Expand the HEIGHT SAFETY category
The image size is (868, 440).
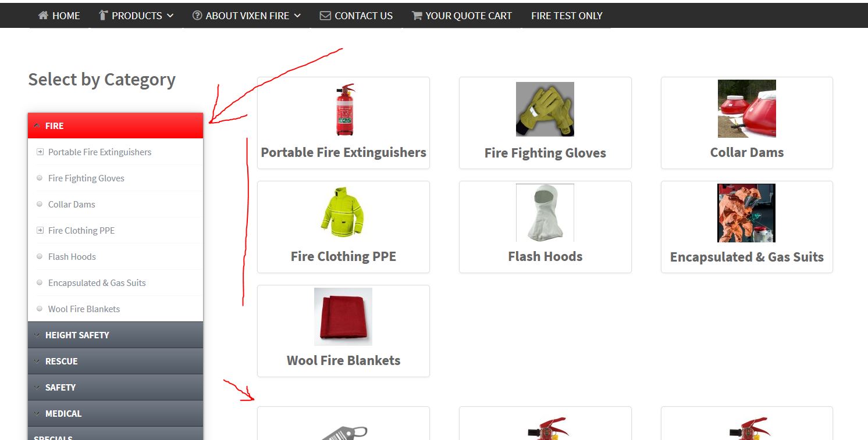(115, 335)
